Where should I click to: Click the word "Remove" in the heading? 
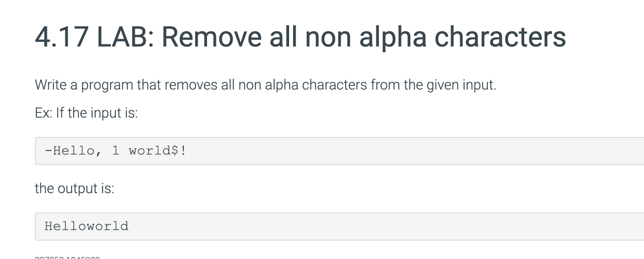(212, 37)
